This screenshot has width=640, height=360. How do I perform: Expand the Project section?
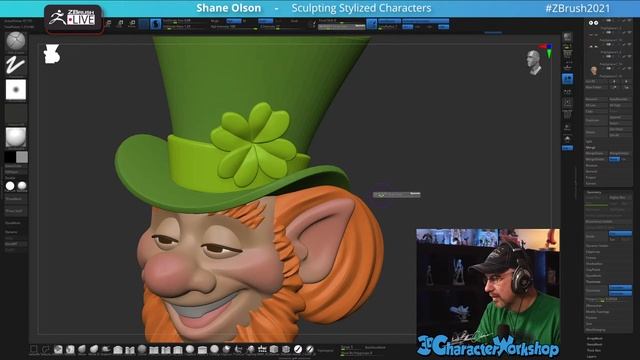coord(591,177)
